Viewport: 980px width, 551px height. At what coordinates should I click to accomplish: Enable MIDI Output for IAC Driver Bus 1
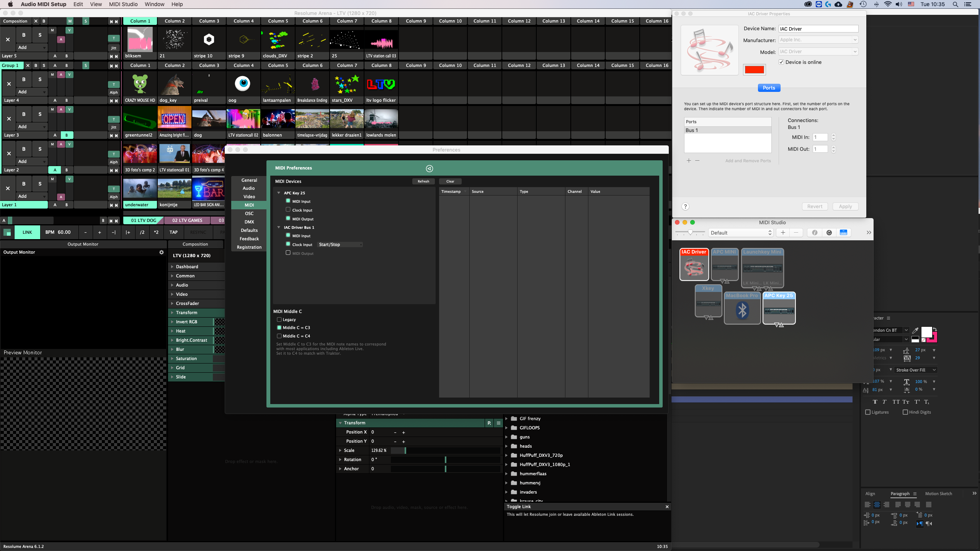(288, 253)
